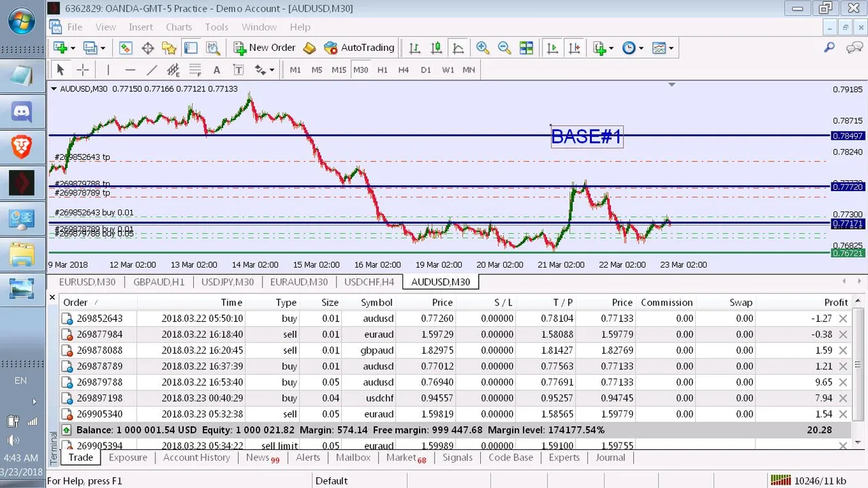Select the Horizontal Line drawing tool

coord(130,69)
